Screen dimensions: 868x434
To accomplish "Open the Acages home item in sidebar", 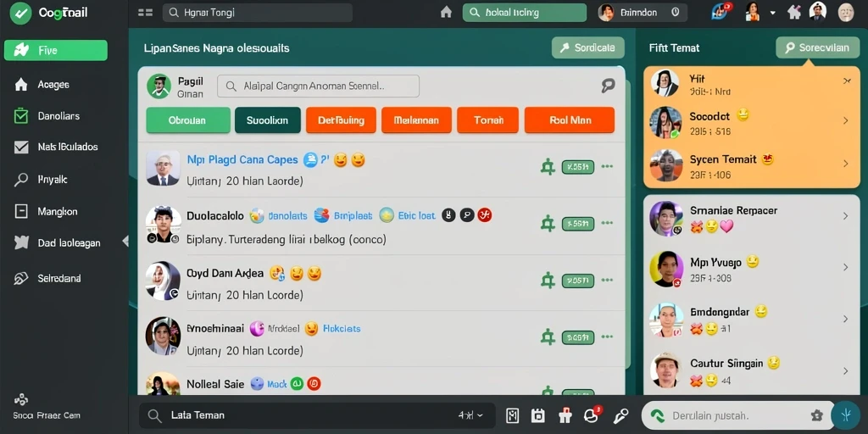I will [21, 85].
